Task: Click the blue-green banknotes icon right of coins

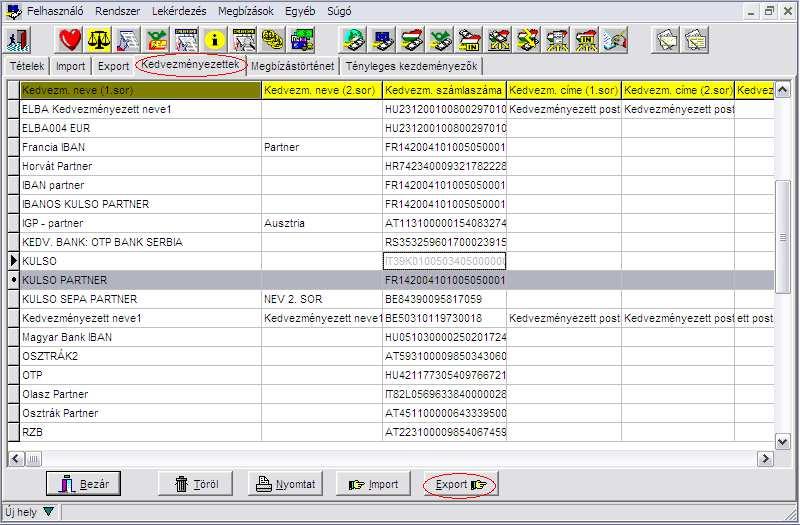Action: [303, 40]
